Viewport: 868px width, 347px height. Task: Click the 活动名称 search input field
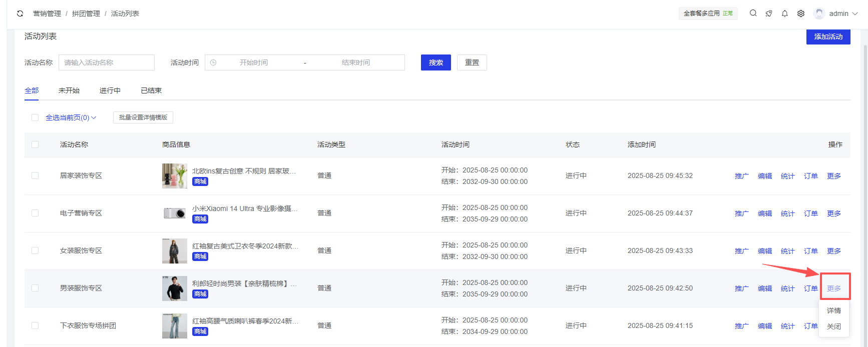[107, 62]
